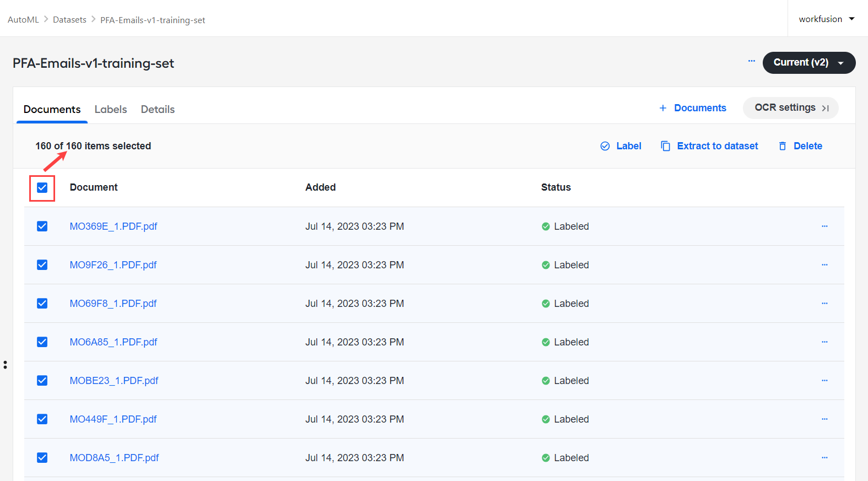This screenshot has width=868, height=481.
Task: Click the added date of MOBE23_1.PDF.pdf
Action: coord(355,381)
